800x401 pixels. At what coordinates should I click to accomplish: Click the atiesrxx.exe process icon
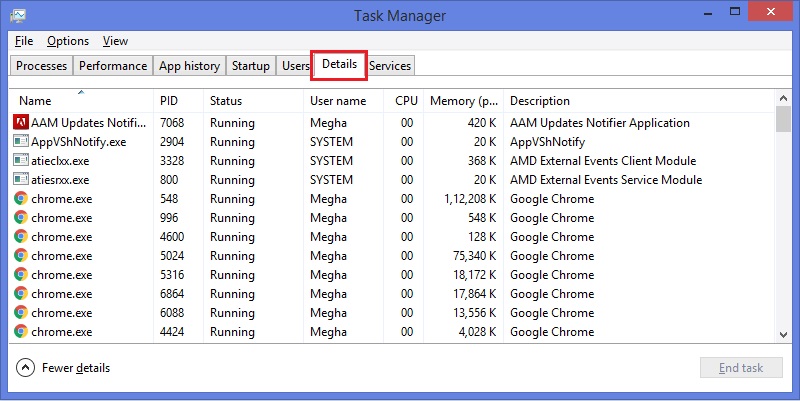pyautogui.click(x=20, y=179)
